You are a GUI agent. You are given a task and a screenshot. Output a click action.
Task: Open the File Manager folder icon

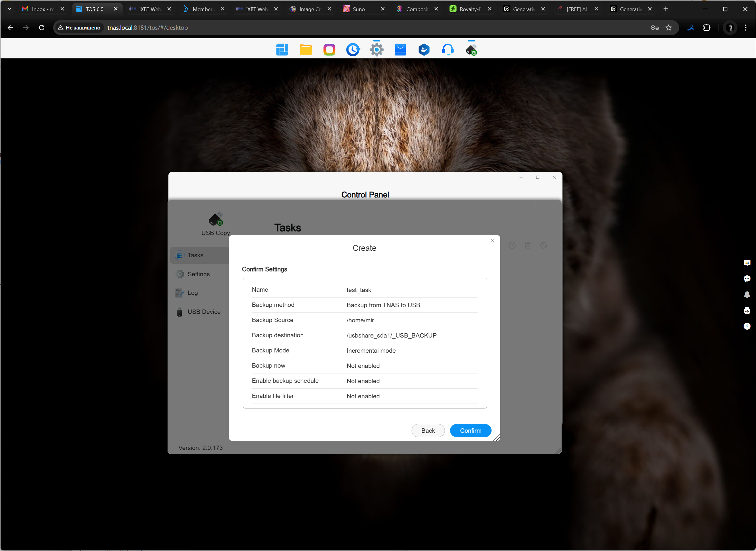click(x=306, y=50)
